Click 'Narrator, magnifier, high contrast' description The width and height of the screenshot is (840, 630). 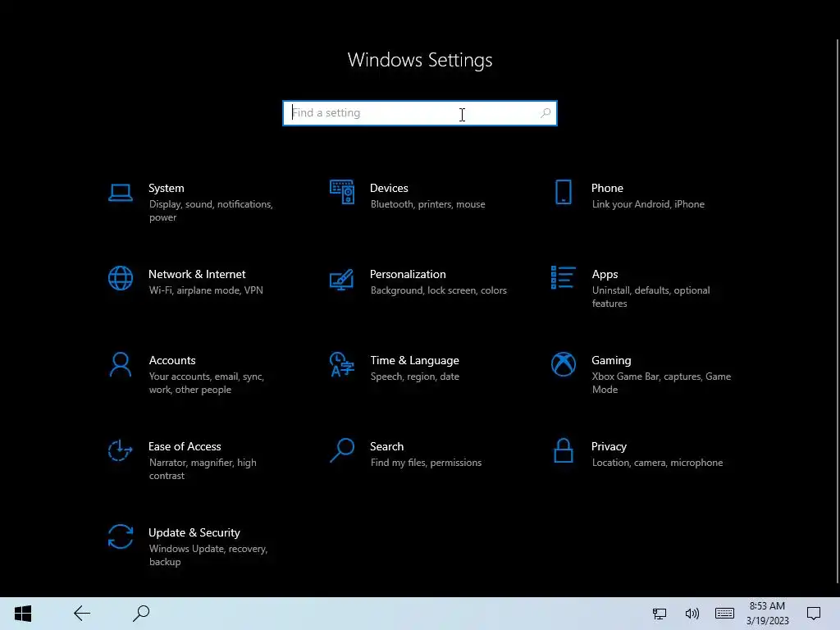click(203, 468)
